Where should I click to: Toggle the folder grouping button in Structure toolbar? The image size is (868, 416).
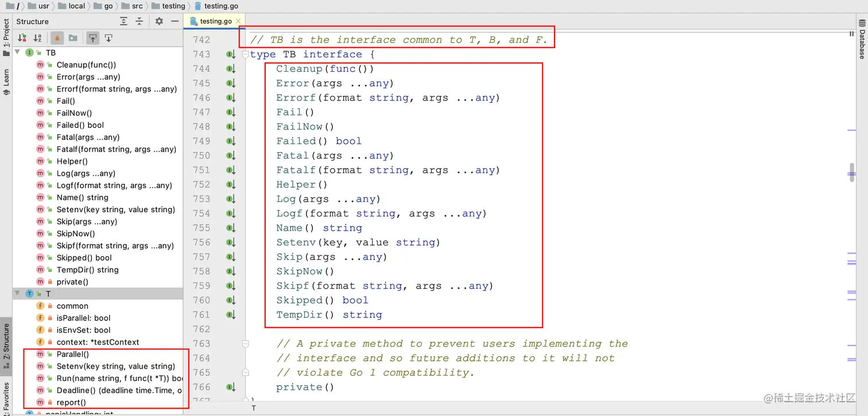tap(73, 38)
